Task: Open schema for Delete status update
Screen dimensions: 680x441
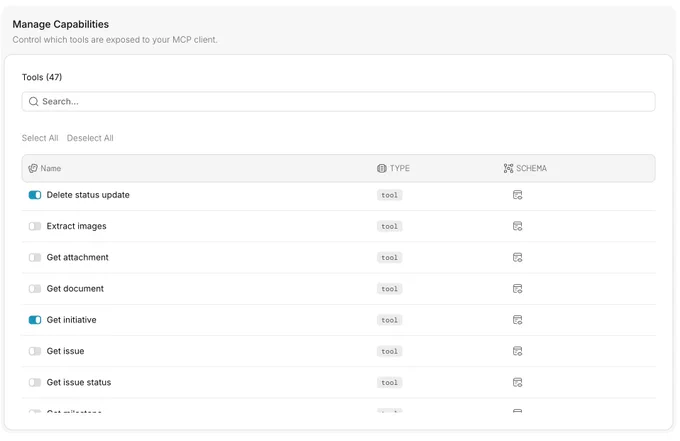Action: click(x=517, y=195)
